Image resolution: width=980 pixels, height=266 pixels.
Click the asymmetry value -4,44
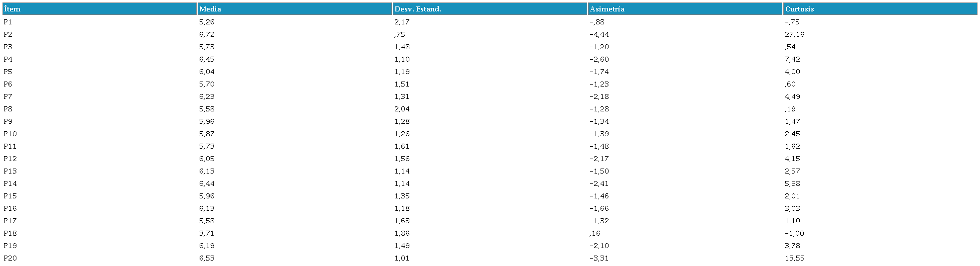tap(599, 34)
